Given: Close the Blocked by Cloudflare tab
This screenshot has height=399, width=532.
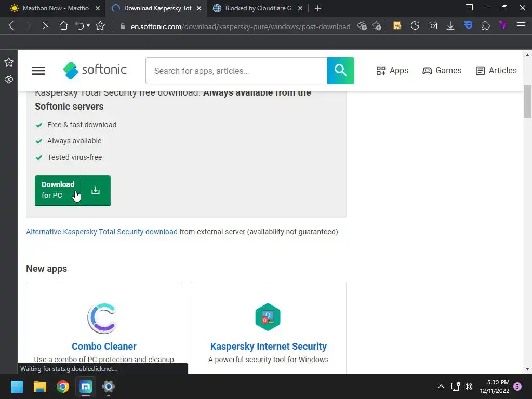Looking at the screenshot, I should (300, 8).
